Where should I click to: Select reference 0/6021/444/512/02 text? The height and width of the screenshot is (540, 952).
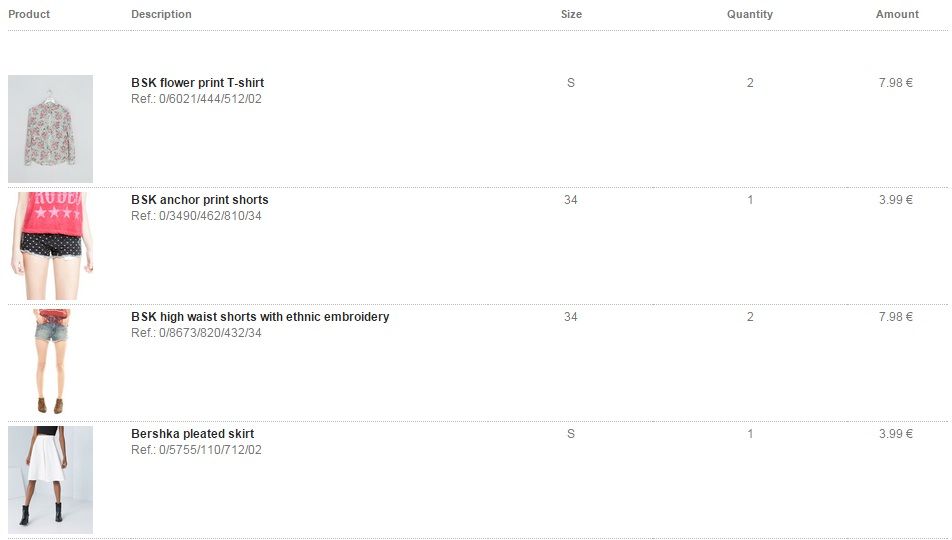coord(210,99)
